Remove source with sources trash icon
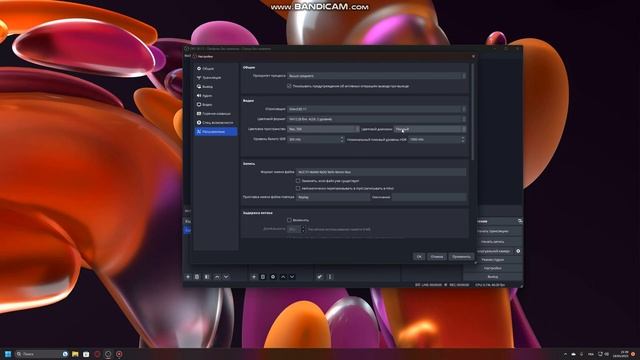The height and width of the screenshot is (360, 640). (x=263, y=277)
